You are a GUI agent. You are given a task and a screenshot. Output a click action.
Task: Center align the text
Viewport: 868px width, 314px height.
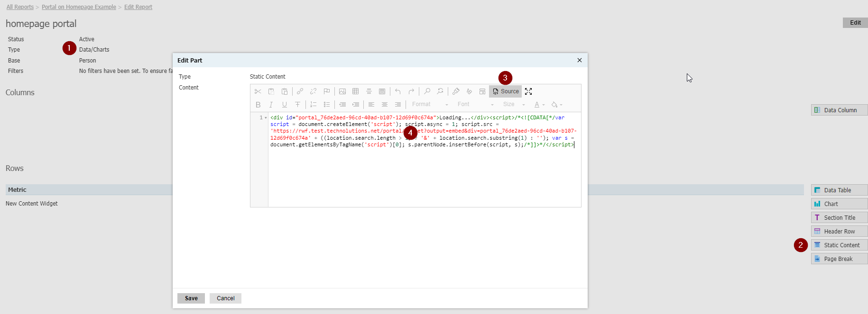coord(385,105)
